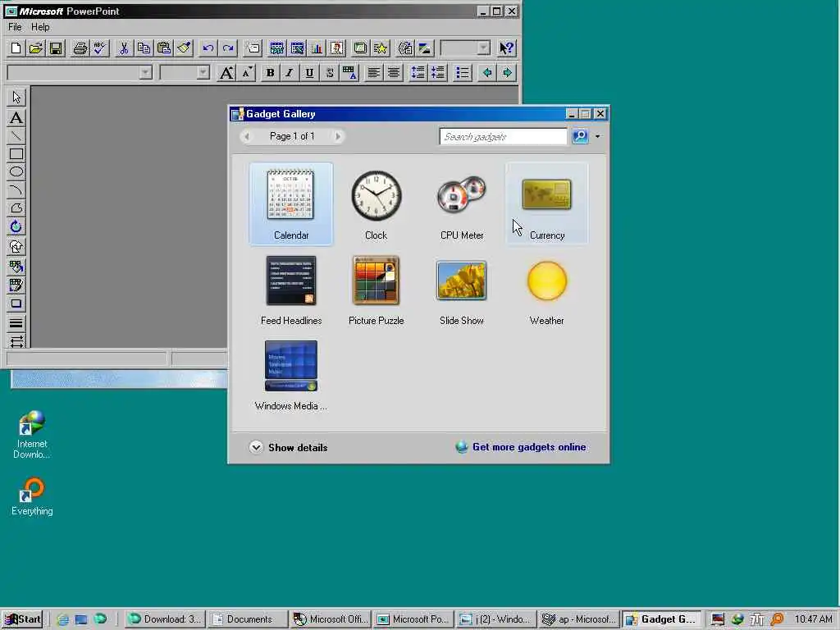The image size is (840, 630).
Task: Click the Format Painter brush icon
Action: (x=183, y=48)
